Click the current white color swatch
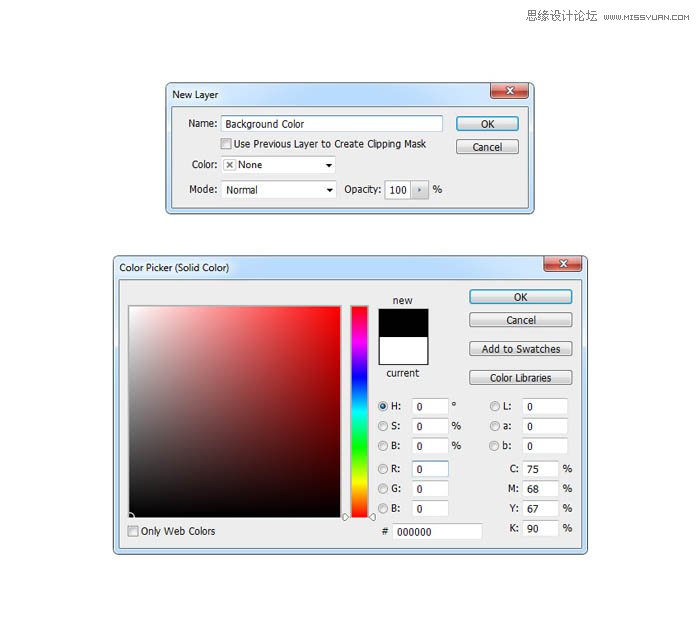This screenshot has height=637, width=700. (403, 351)
